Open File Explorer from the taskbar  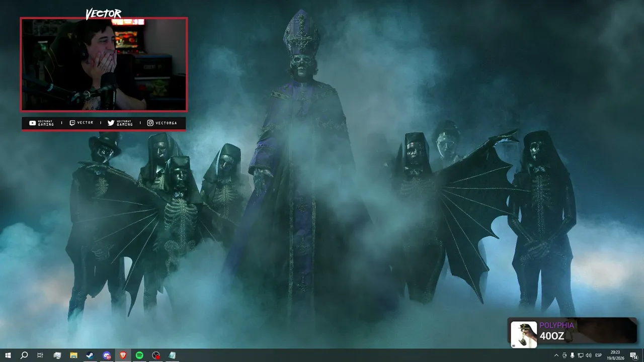[73, 355]
